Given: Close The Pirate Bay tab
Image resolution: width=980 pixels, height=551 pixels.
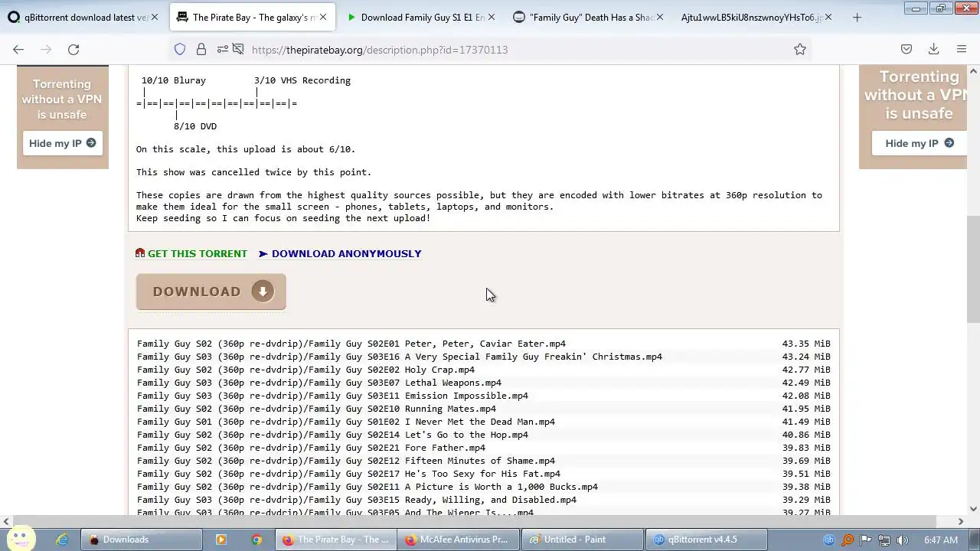Looking at the screenshot, I should (323, 17).
